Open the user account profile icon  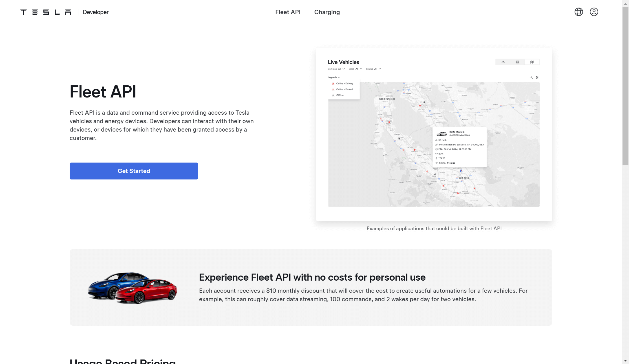pos(594,12)
